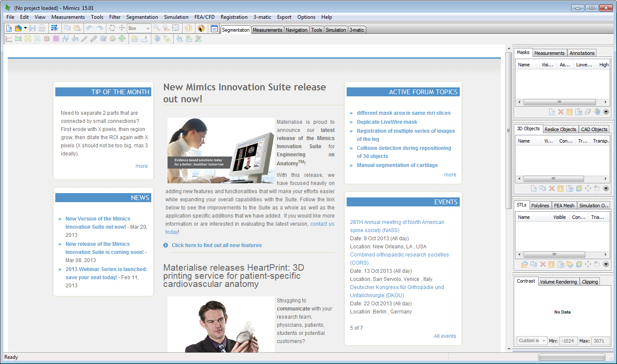Image resolution: width=617 pixels, height=364 pixels.
Task: Click the new mask icon in Masks panel
Action: [552, 112]
